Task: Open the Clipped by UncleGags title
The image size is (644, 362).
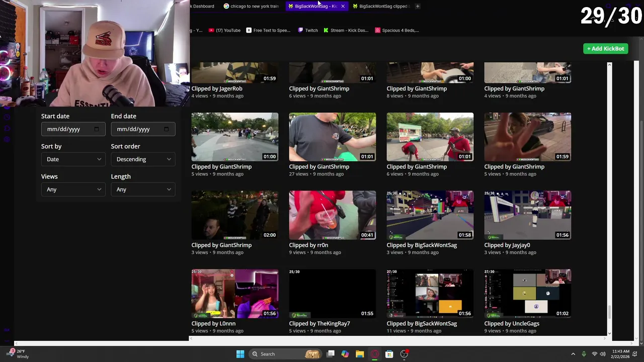Action: coord(512,324)
